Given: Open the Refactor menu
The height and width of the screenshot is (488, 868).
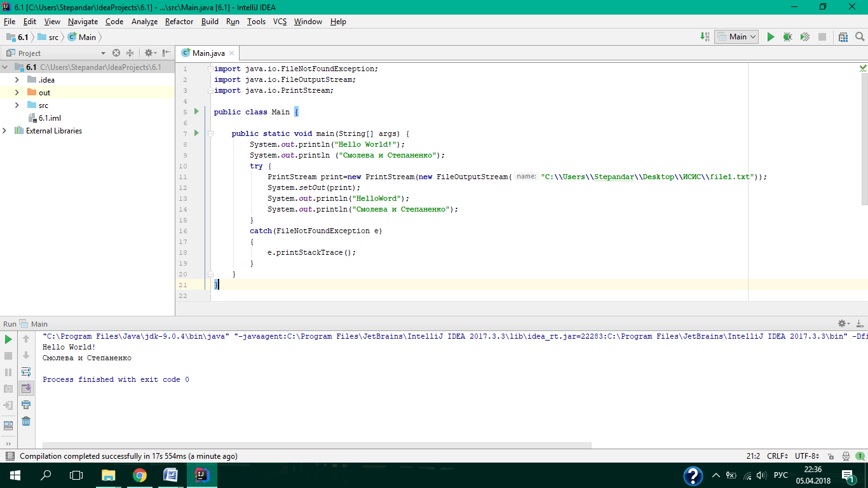Looking at the screenshot, I should tap(179, 22).
